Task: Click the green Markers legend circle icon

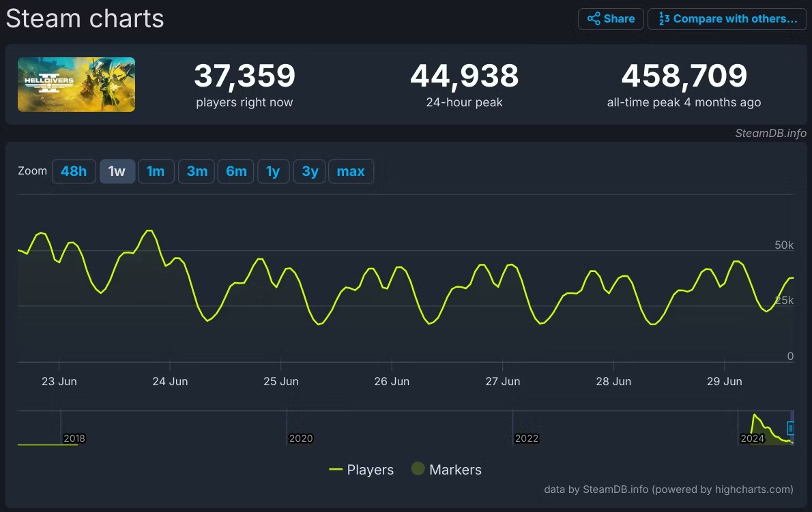Action: coord(418,469)
